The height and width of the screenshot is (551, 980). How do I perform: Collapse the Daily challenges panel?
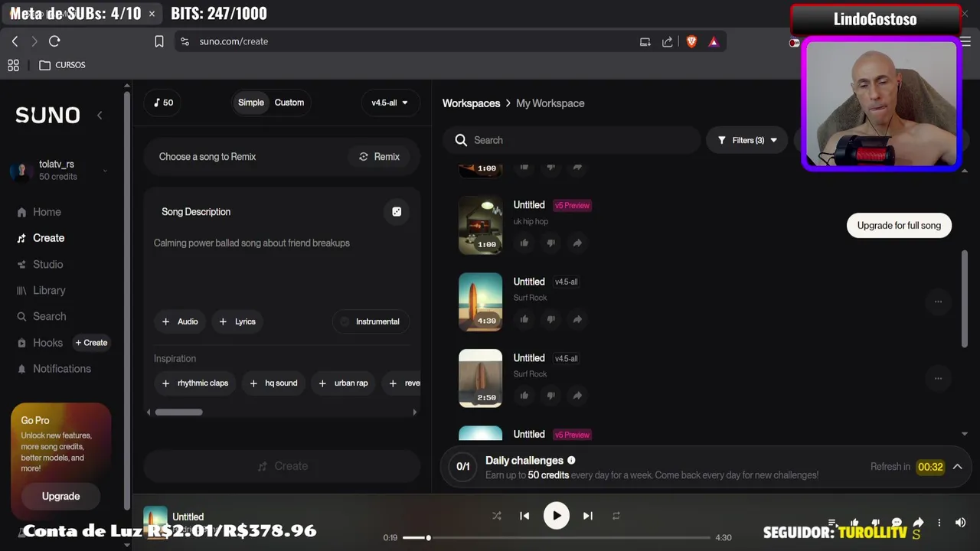coord(957,467)
